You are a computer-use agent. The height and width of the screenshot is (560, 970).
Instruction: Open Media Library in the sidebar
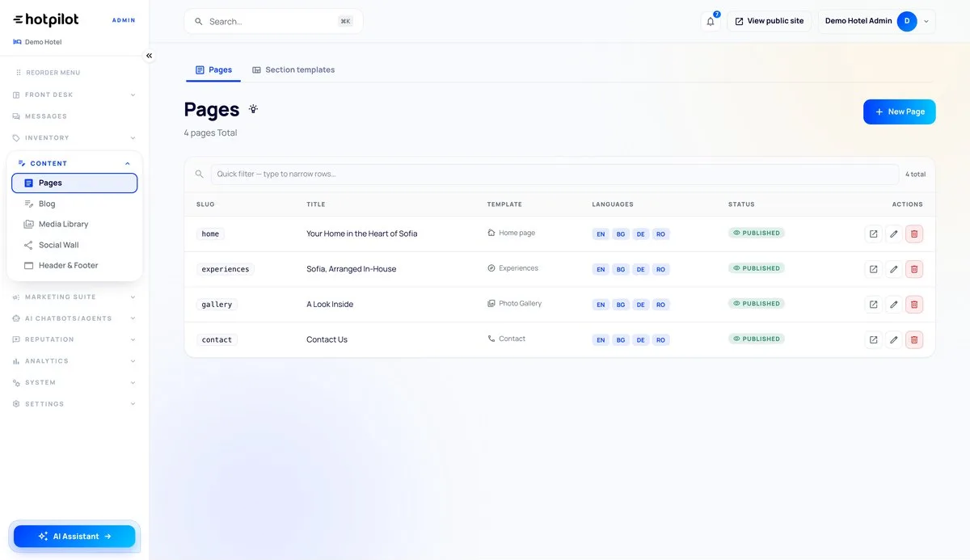[74, 225]
